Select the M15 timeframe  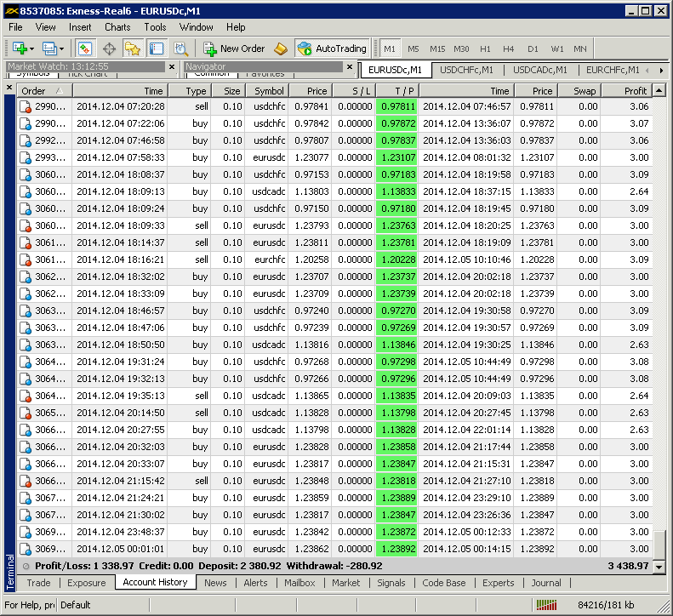click(437, 48)
